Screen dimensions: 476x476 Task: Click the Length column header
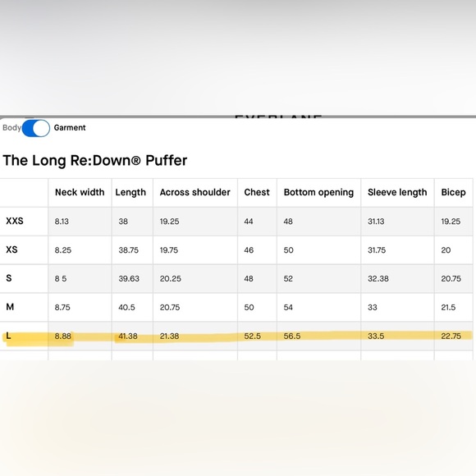[x=130, y=193]
